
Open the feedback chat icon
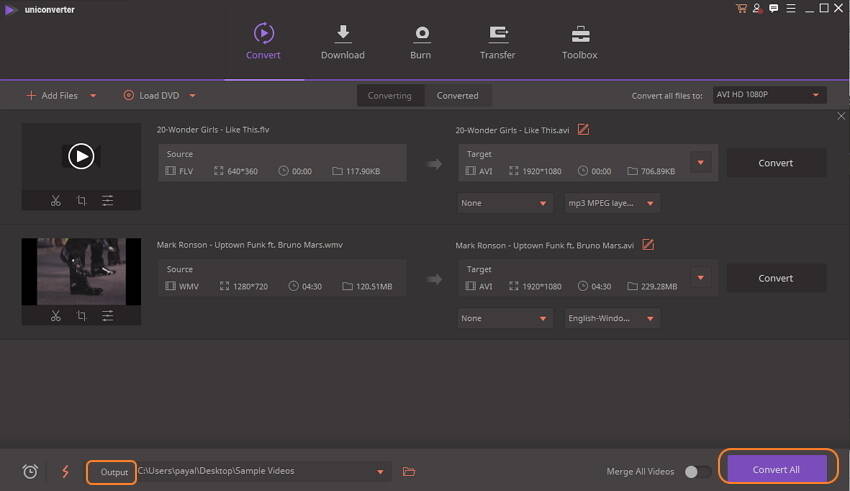(774, 9)
